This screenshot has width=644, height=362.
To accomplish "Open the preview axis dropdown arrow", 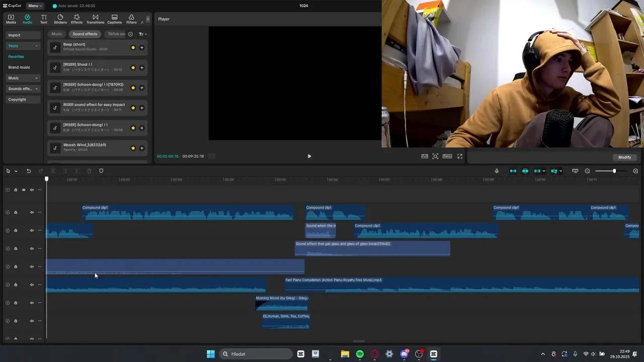I will coord(560,171).
